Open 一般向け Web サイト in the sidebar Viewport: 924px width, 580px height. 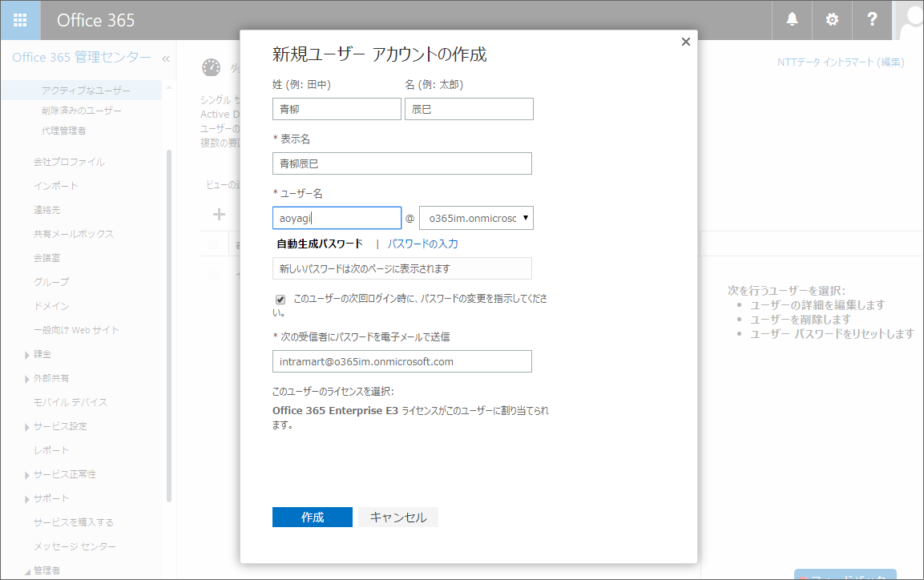76,330
